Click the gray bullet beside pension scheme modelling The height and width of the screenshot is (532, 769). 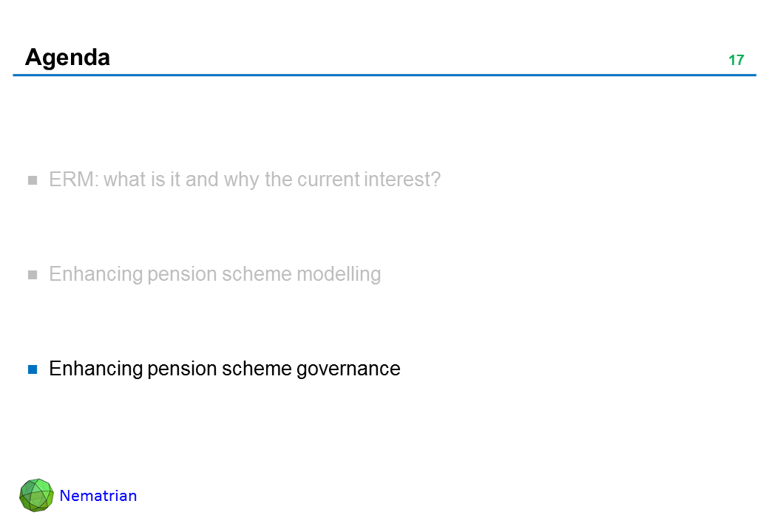(33, 275)
